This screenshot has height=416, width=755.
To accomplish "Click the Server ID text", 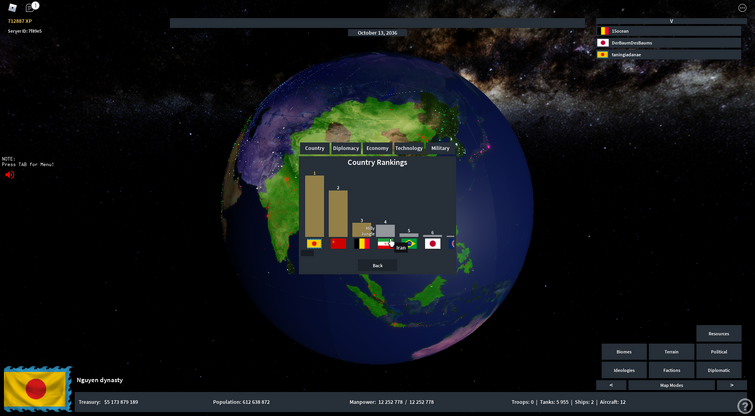I will (x=25, y=31).
